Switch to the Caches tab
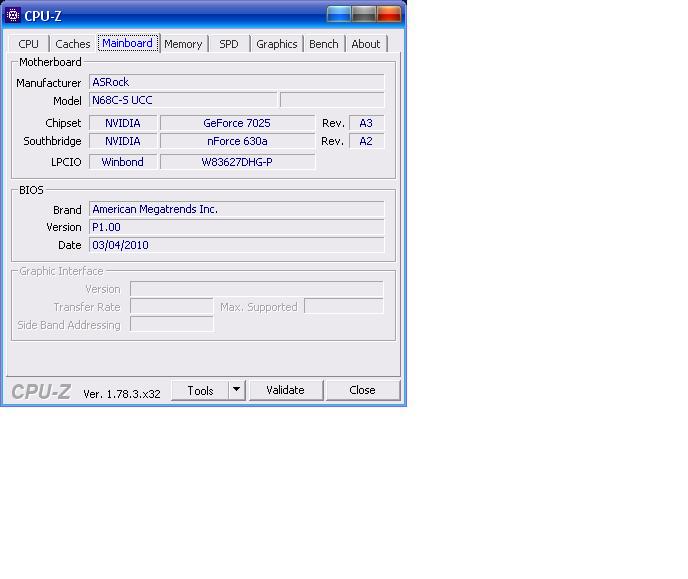This screenshot has width=688, height=579. 73,44
